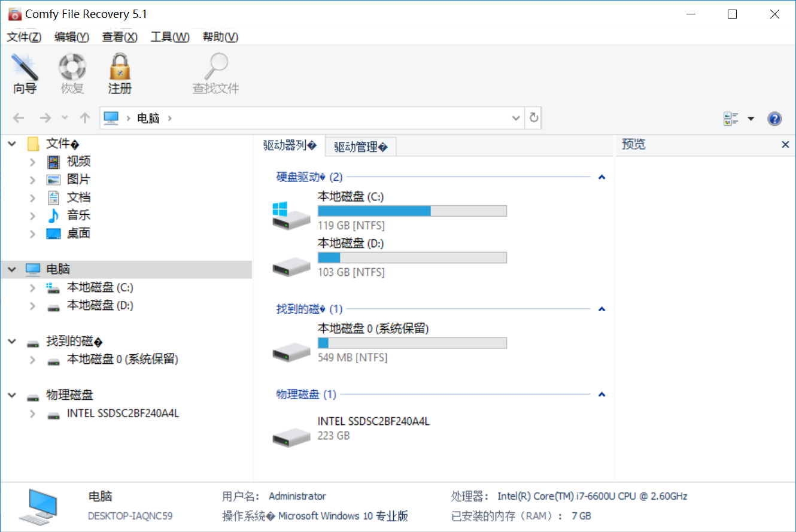Collapse the 物理磁盘 (1) group
This screenshot has height=532, width=796.
click(602, 394)
